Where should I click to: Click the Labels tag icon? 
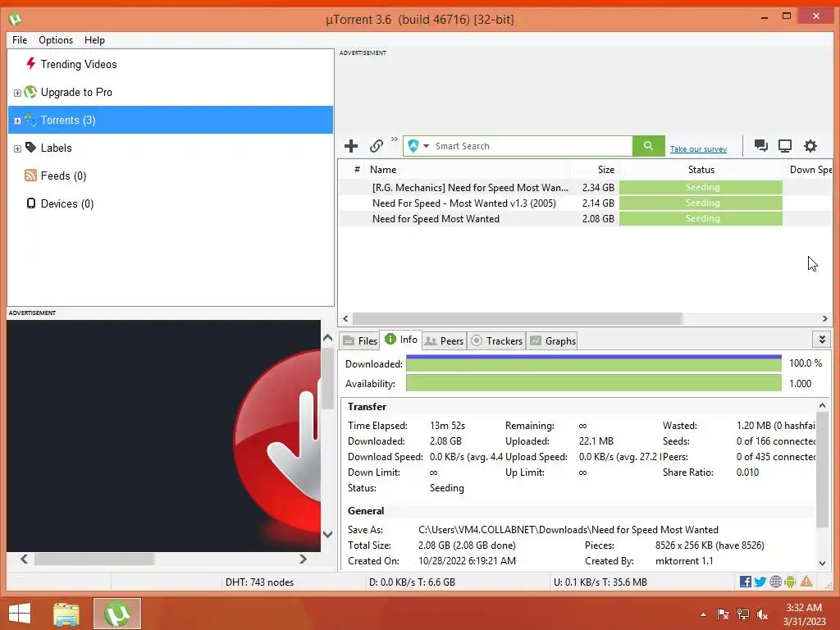pos(30,148)
